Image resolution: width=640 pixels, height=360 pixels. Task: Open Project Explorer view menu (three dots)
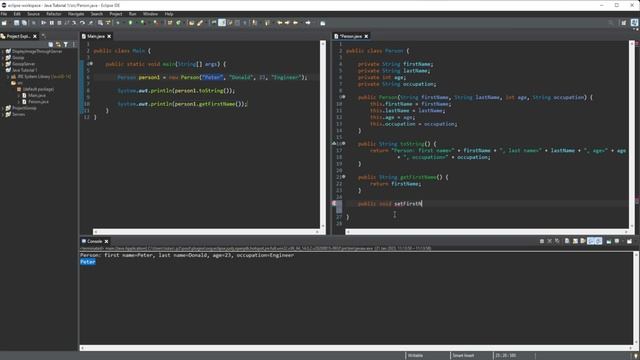point(73,44)
